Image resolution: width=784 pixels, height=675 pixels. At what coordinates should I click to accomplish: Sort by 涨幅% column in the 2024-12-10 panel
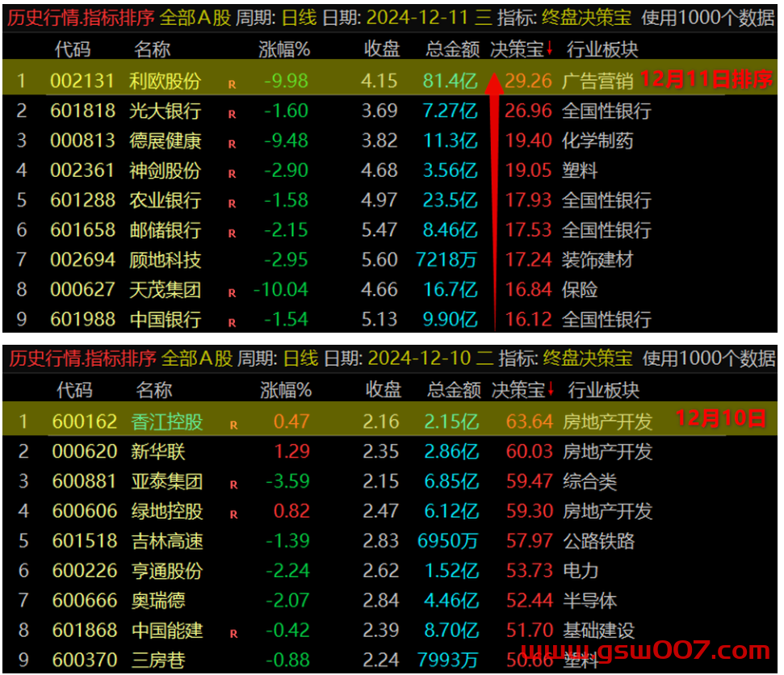[x=286, y=389]
